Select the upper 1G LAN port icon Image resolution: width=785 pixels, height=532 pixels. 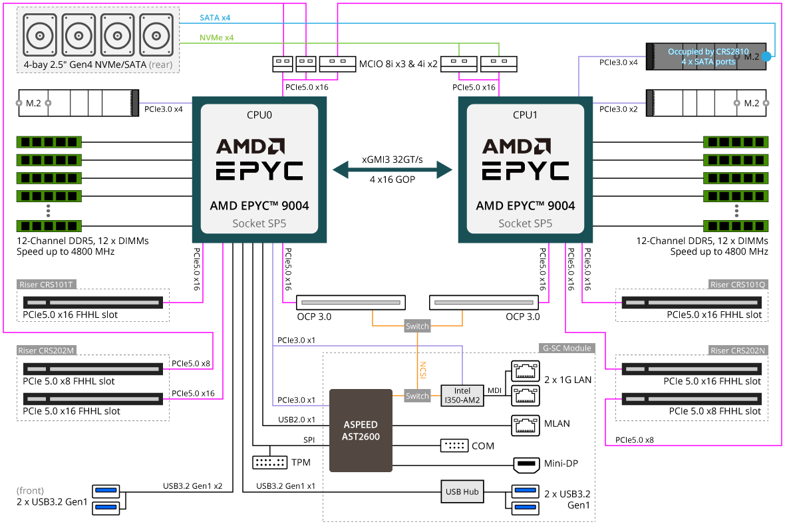[525, 370]
